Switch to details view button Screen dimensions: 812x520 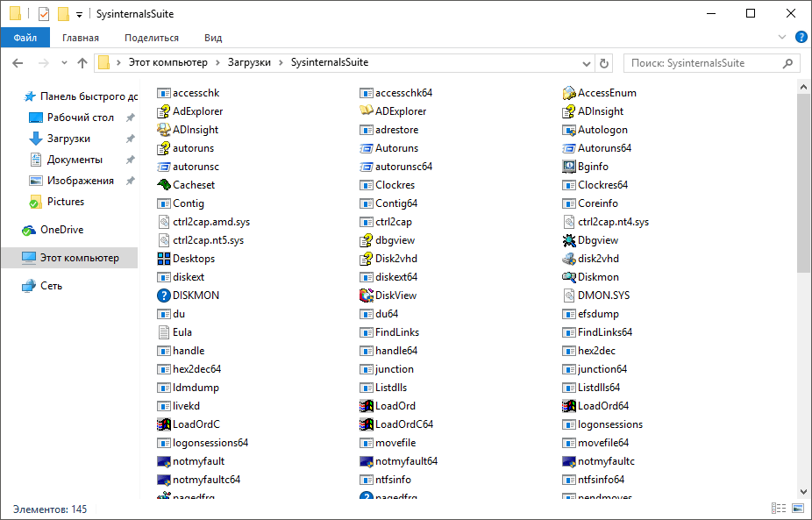[779, 509]
